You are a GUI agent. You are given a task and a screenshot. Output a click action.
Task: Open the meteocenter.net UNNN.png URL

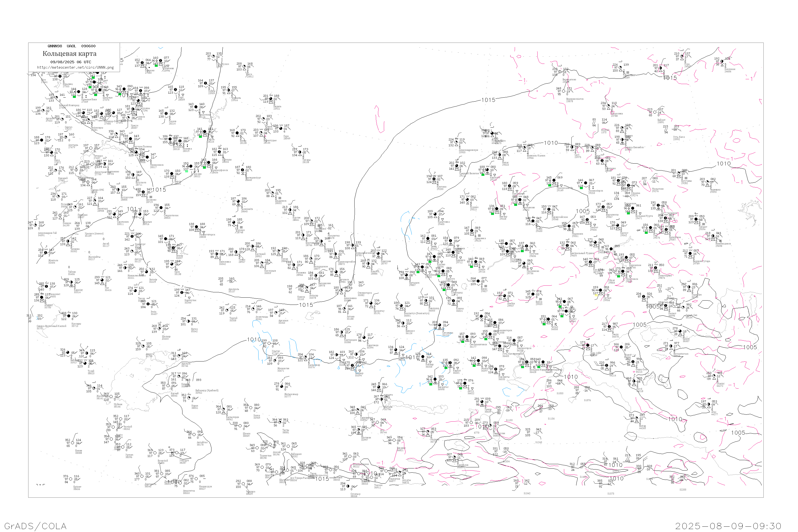[75, 67]
